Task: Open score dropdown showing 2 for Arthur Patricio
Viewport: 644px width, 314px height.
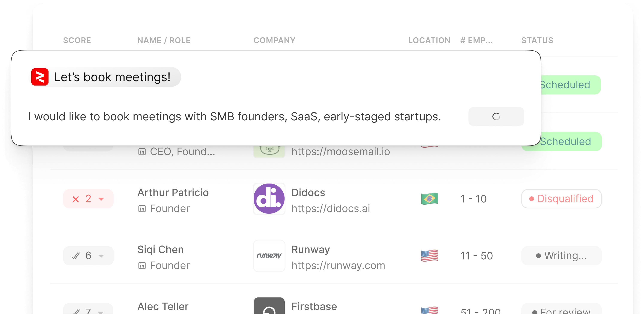Action: [101, 199]
